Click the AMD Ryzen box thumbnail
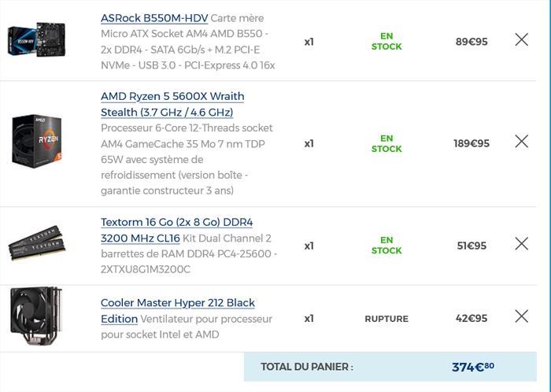Viewport: 551px width, 392px height. coord(36,141)
